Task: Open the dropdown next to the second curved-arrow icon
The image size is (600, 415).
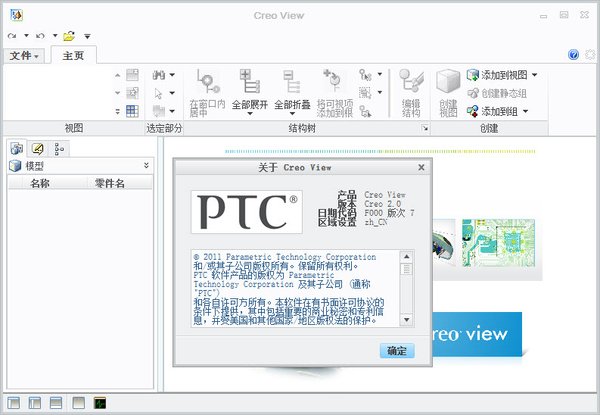Action: point(55,36)
